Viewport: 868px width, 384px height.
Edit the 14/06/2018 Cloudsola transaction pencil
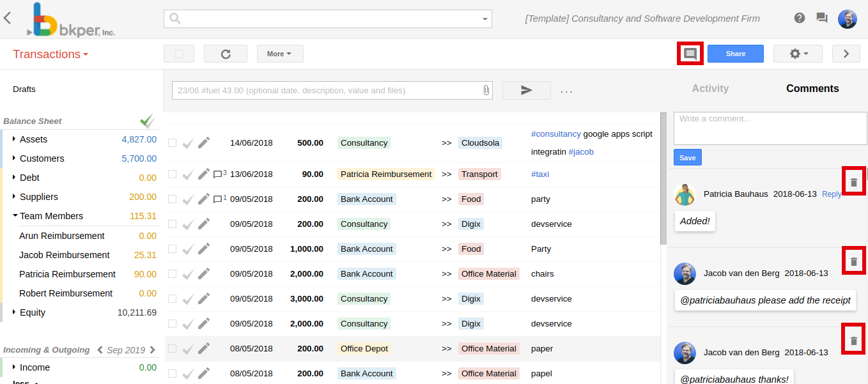pos(204,142)
